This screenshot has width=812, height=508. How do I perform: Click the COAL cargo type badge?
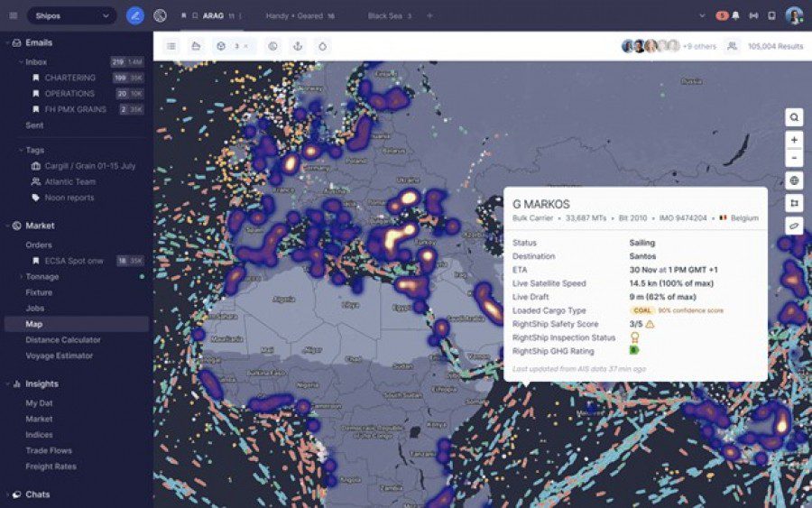click(x=642, y=310)
